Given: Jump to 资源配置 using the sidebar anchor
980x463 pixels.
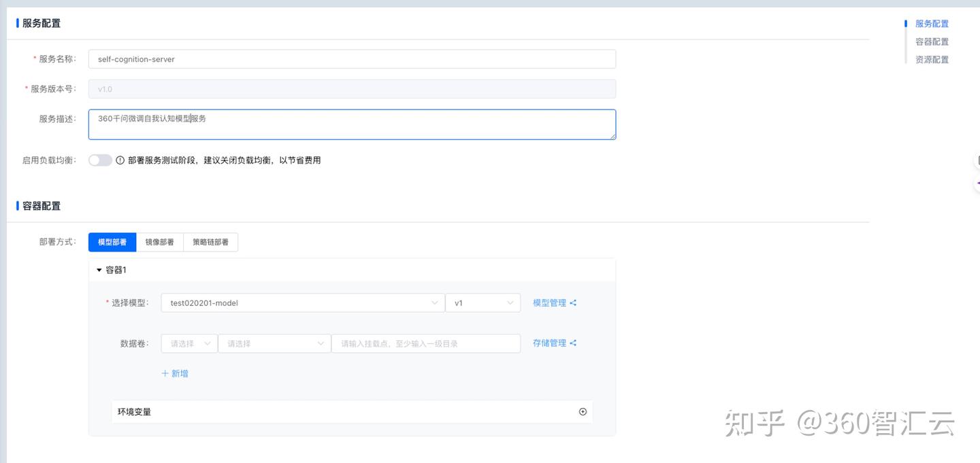Looking at the screenshot, I should 932,59.
